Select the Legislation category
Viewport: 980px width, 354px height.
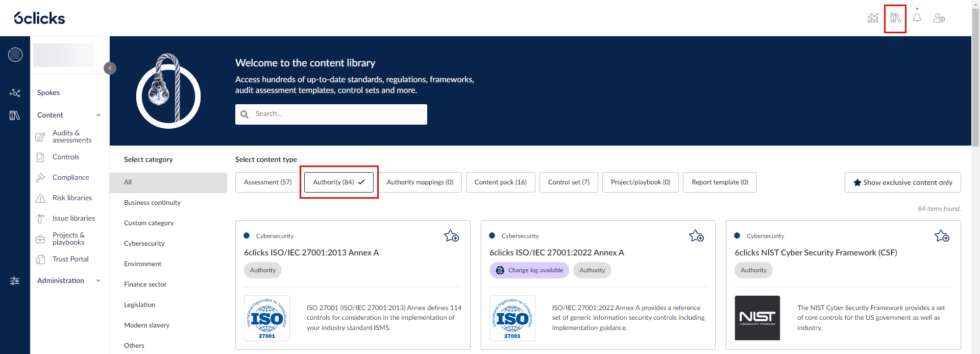click(x=140, y=305)
